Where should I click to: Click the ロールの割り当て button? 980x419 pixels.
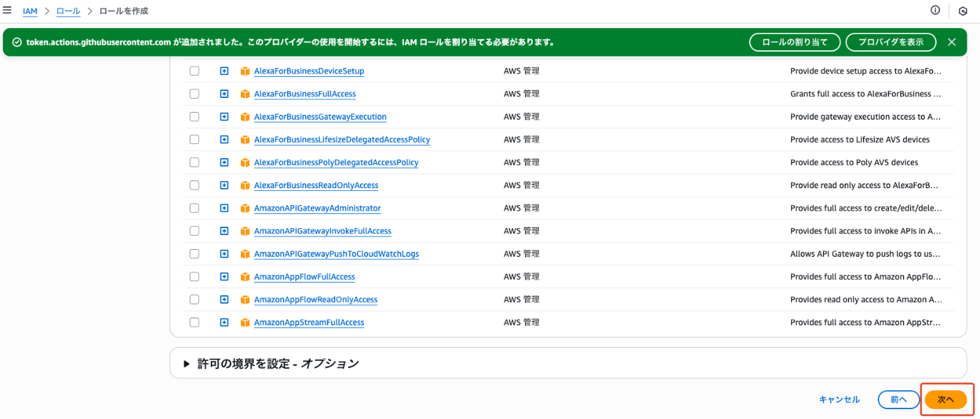coord(794,42)
